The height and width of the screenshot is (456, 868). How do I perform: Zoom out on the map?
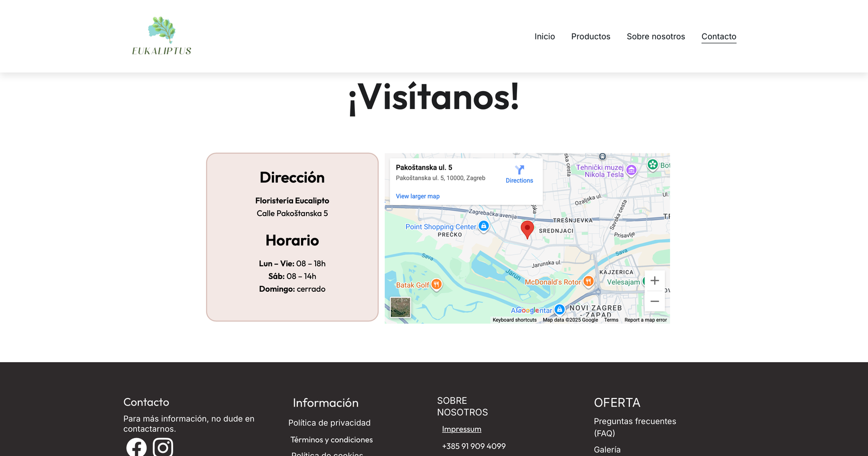tap(655, 301)
